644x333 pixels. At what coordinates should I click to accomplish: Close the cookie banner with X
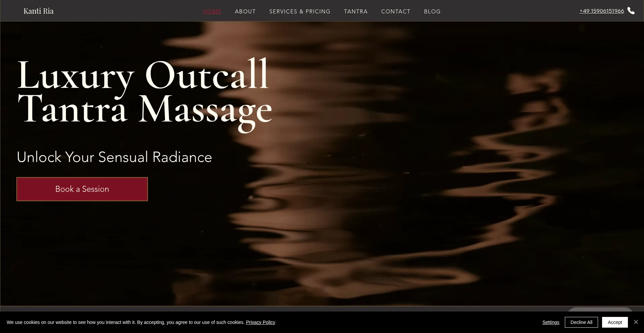(636, 322)
